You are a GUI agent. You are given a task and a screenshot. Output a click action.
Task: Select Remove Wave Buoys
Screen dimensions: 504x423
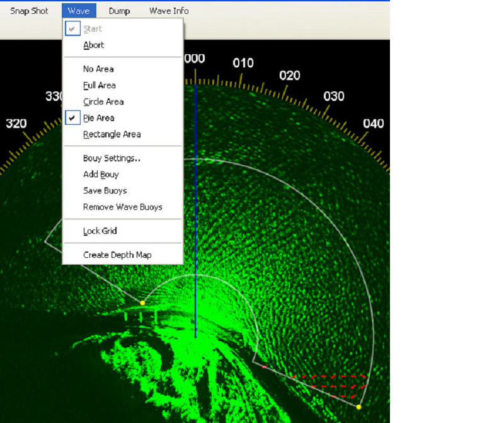tap(122, 207)
